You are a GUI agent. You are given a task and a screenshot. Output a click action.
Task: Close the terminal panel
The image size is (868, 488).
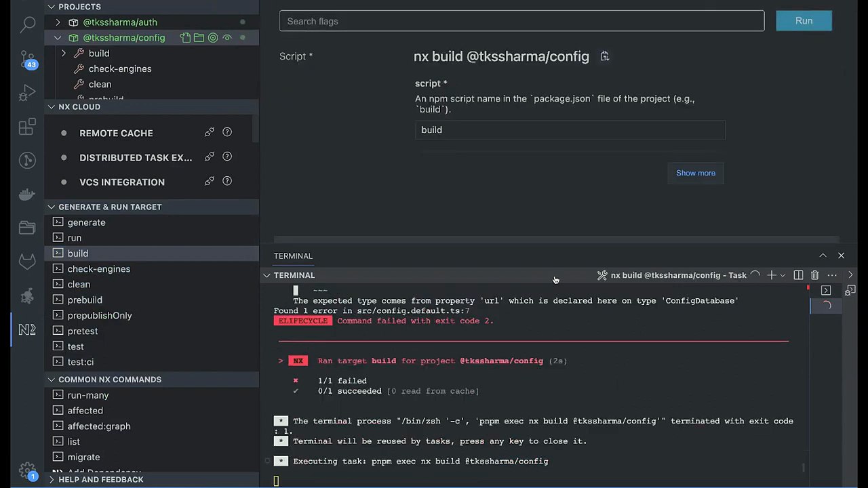(x=841, y=256)
